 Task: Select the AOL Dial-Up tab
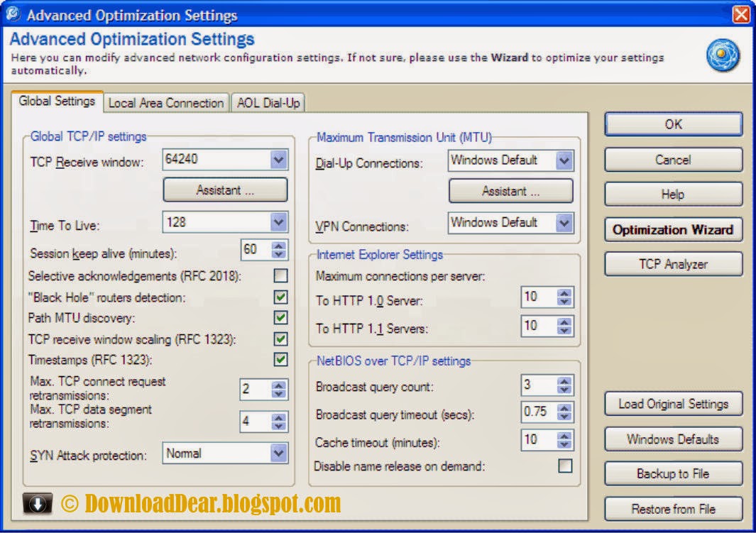pos(268,102)
